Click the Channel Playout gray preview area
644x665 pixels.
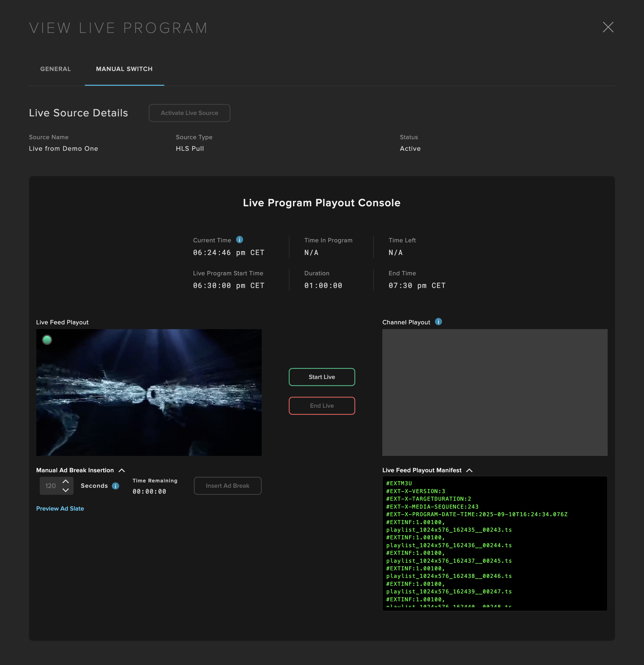click(x=494, y=392)
